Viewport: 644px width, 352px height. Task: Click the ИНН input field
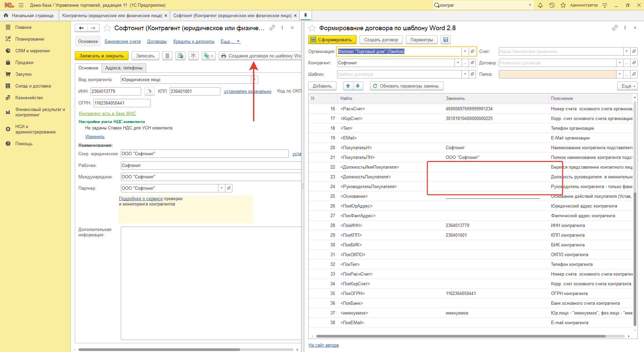click(x=116, y=91)
